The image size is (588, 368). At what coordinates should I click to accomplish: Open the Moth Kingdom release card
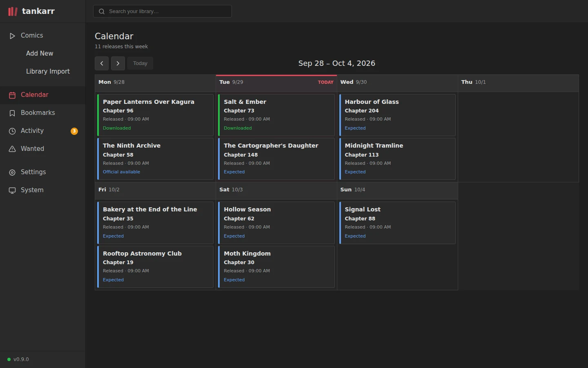point(276,267)
